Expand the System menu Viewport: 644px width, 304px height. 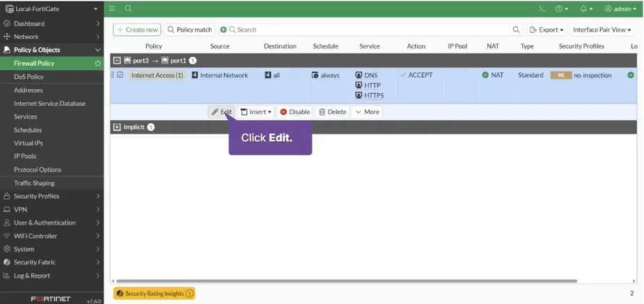[x=52, y=249]
